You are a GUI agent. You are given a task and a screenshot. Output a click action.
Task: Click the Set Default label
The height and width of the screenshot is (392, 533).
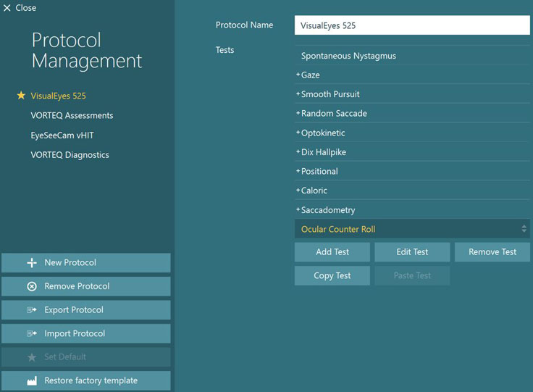coord(65,356)
